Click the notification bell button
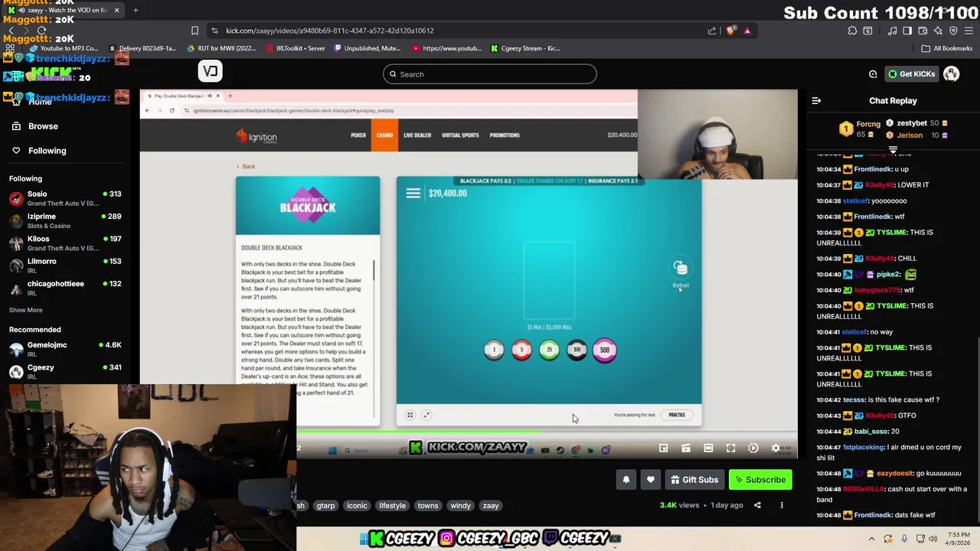980x551 pixels. (x=626, y=480)
